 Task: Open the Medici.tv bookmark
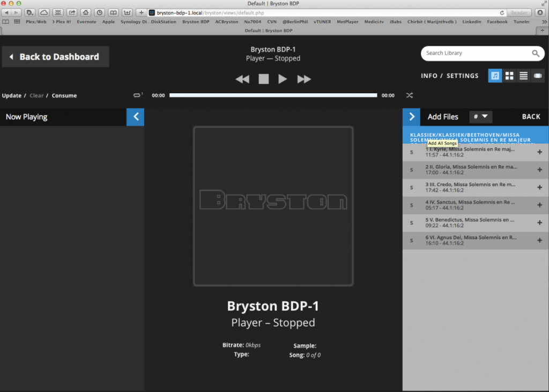point(374,22)
